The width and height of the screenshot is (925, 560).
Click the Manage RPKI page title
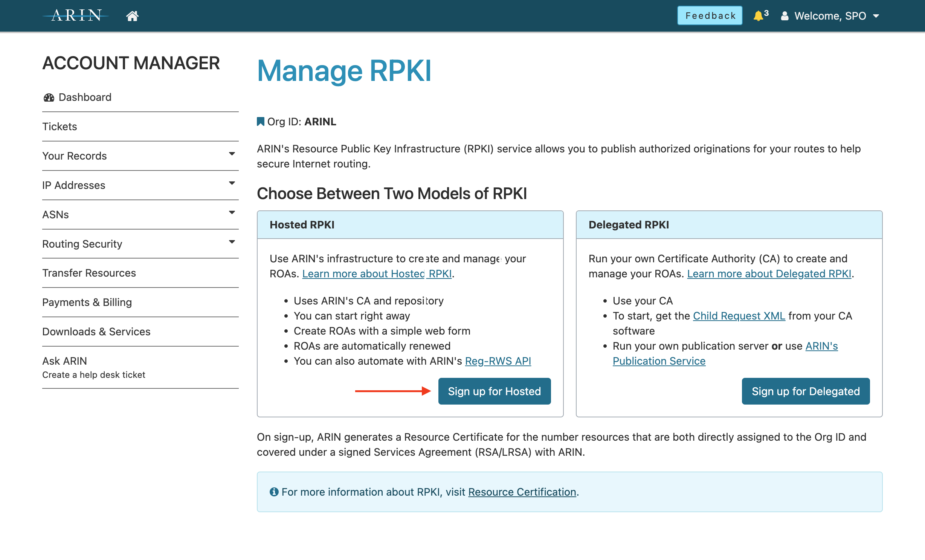pyautogui.click(x=344, y=71)
